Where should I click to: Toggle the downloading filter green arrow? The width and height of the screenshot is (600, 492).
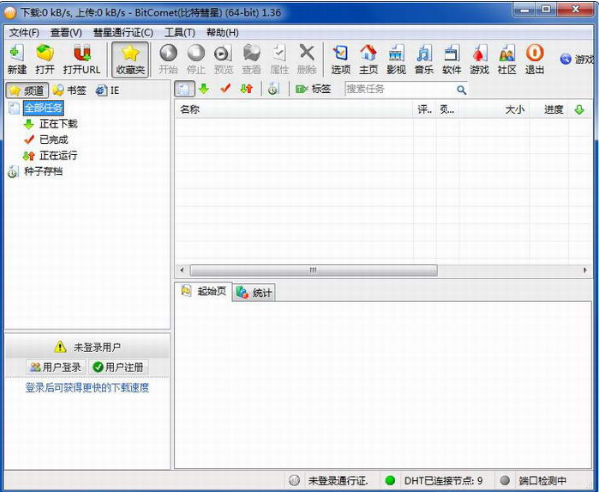204,89
